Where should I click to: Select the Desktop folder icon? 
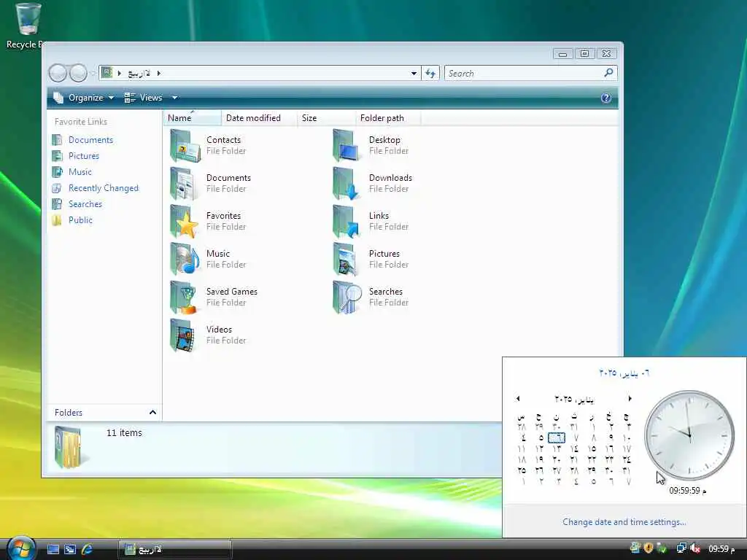tap(347, 146)
